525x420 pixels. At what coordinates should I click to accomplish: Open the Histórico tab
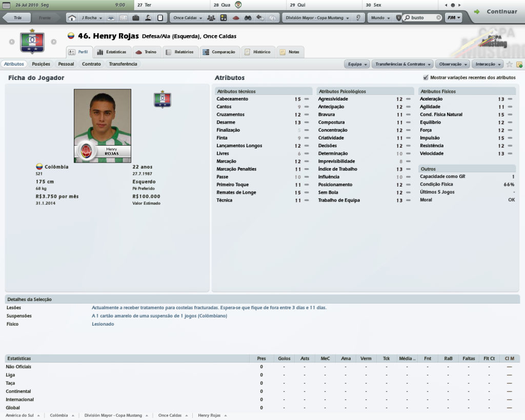coord(257,52)
